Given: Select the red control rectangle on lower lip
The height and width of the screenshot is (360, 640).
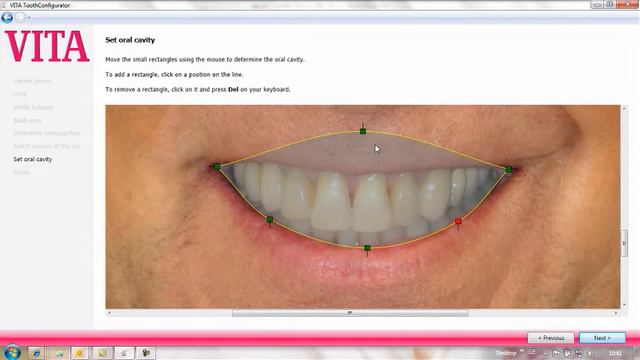Looking at the screenshot, I should pos(458,221).
